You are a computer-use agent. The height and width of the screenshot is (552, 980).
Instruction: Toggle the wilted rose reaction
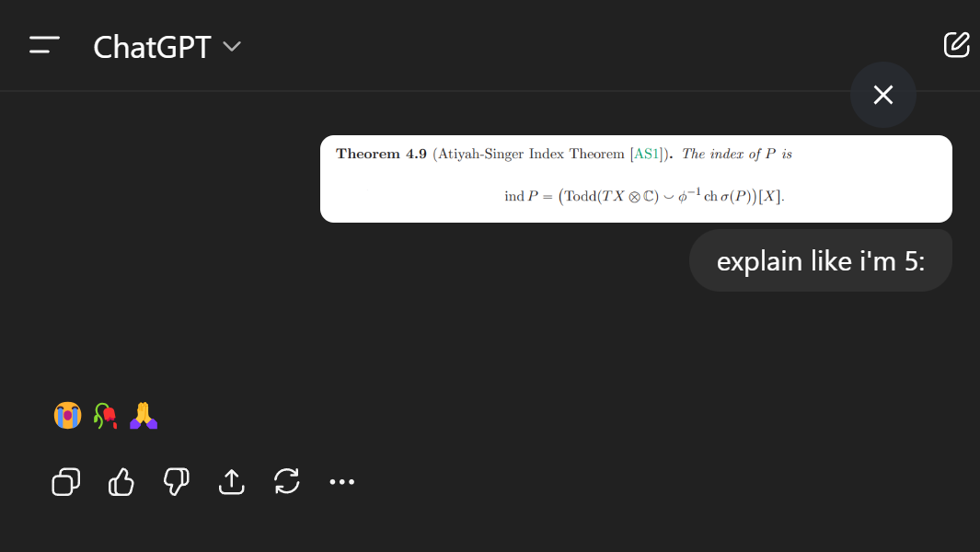(104, 415)
